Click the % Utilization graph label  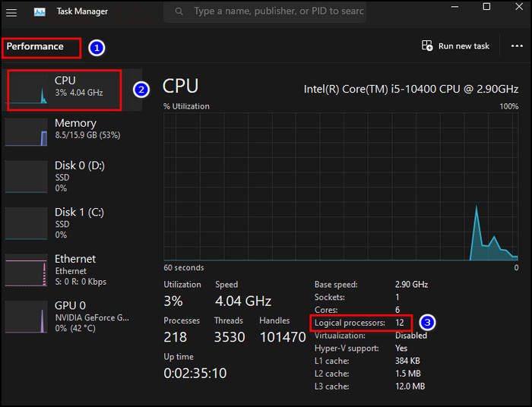(x=186, y=106)
